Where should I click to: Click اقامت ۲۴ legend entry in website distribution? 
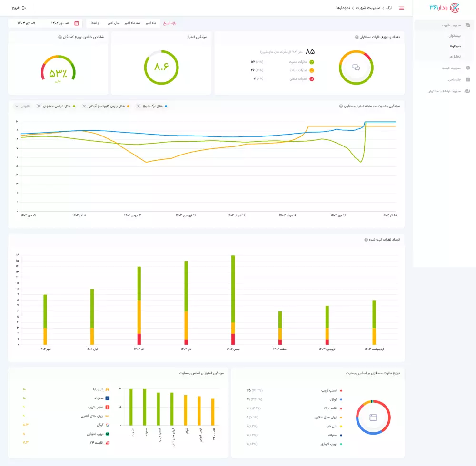pos(333,408)
